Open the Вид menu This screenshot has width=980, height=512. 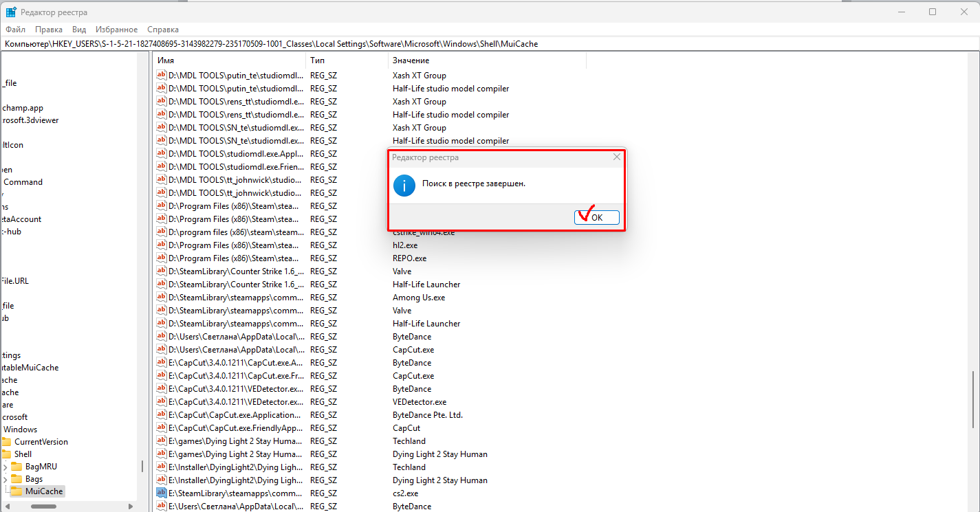79,30
